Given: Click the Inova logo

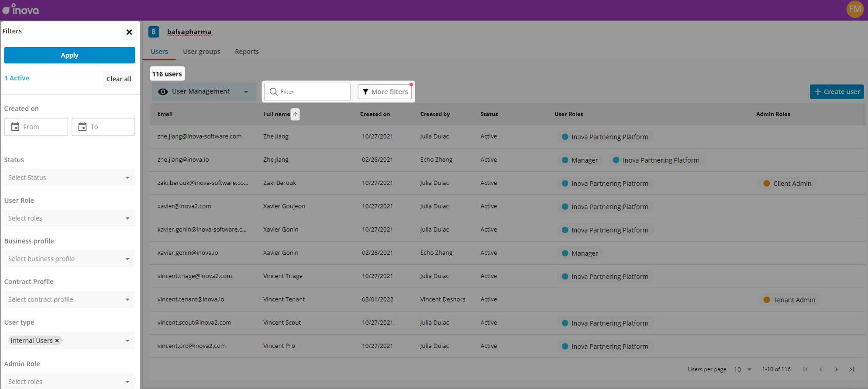Looking at the screenshot, I should (21, 9).
